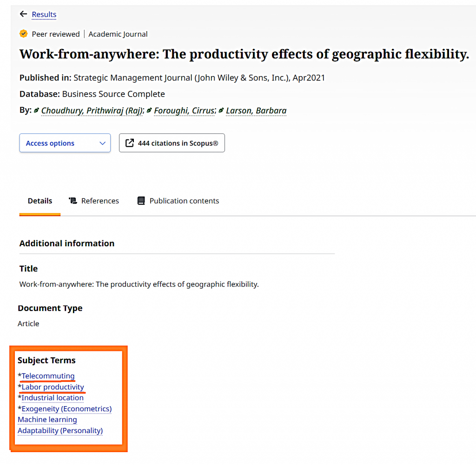View 444 citations in Scopus

click(172, 143)
